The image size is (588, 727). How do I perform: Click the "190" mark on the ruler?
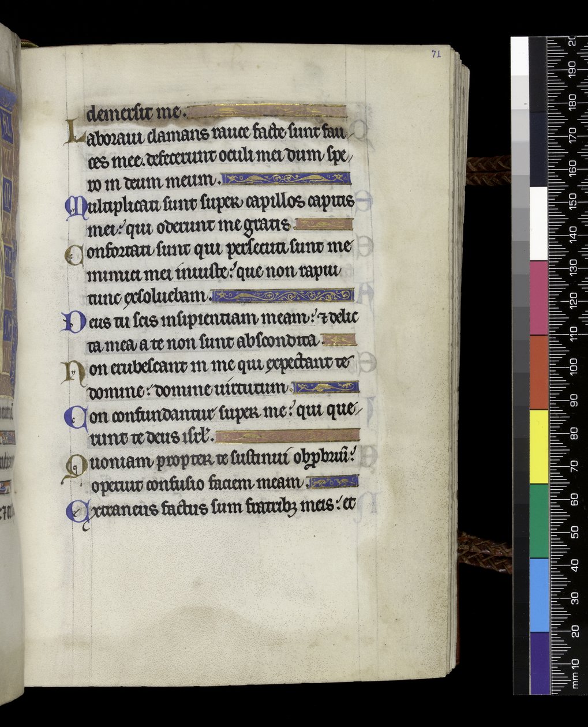point(574,69)
